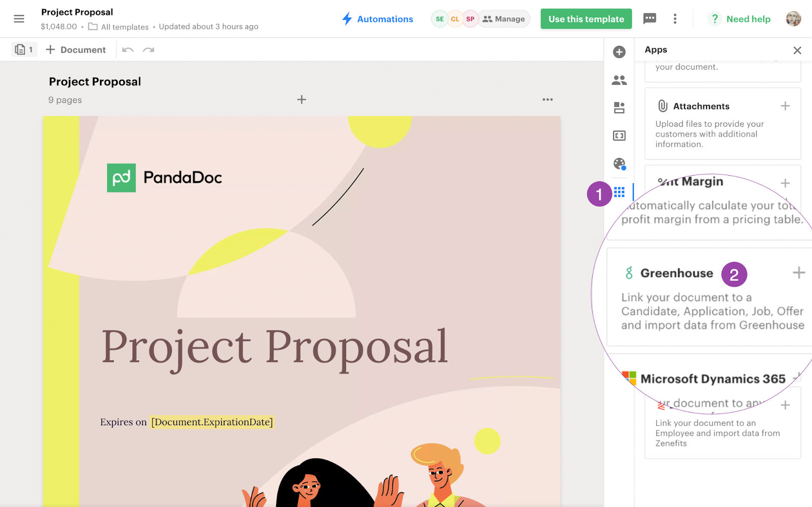
Task: Open the Design palette sidebar icon
Action: pyautogui.click(x=619, y=163)
